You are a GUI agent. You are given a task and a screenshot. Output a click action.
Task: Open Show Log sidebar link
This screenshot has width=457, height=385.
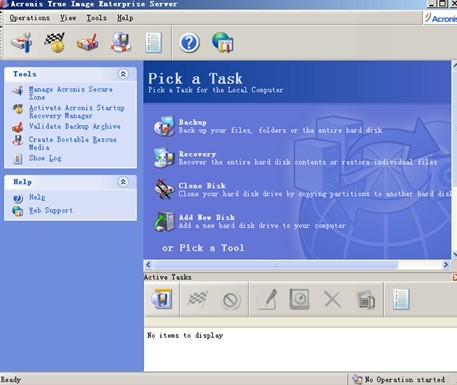pos(45,158)
